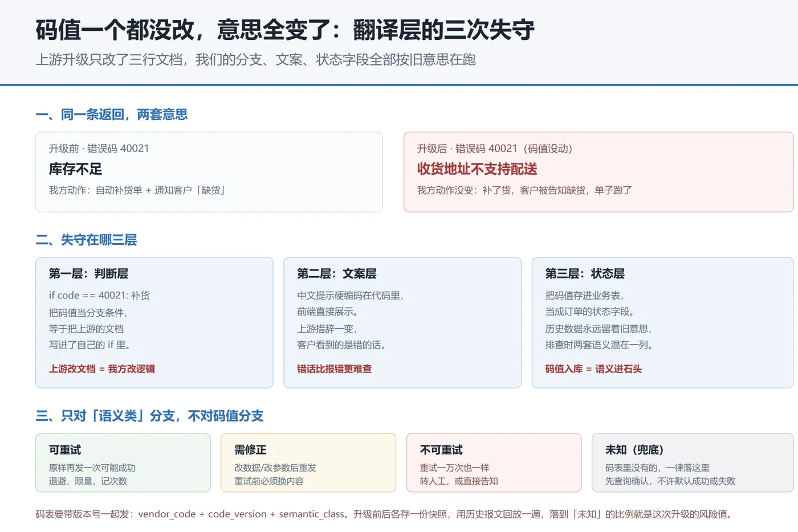
Task: Click the line starting "我方动作没变：补了货"
Action: (524, 190)
